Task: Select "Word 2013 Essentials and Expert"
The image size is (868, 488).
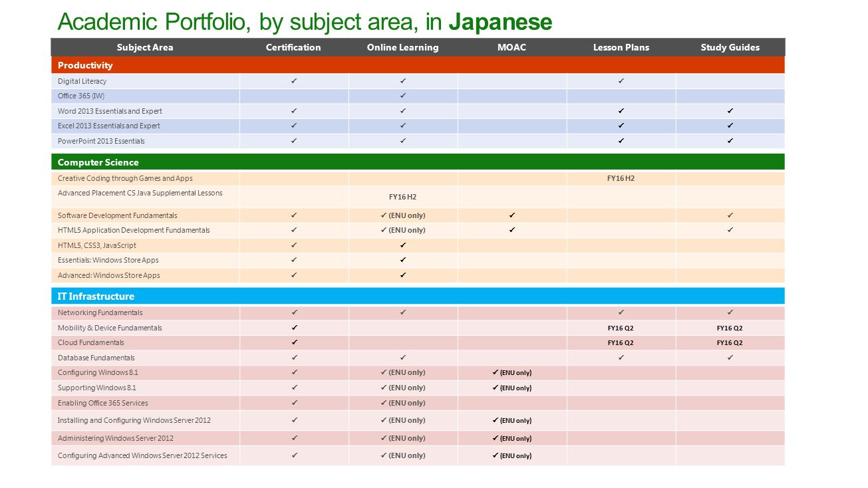Action: coord(110,111)
